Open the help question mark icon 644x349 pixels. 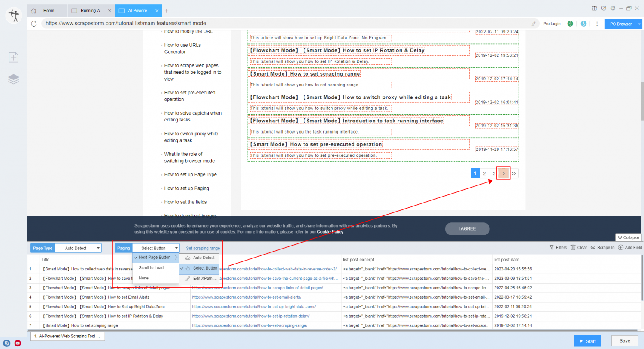(x=604, y=8)
